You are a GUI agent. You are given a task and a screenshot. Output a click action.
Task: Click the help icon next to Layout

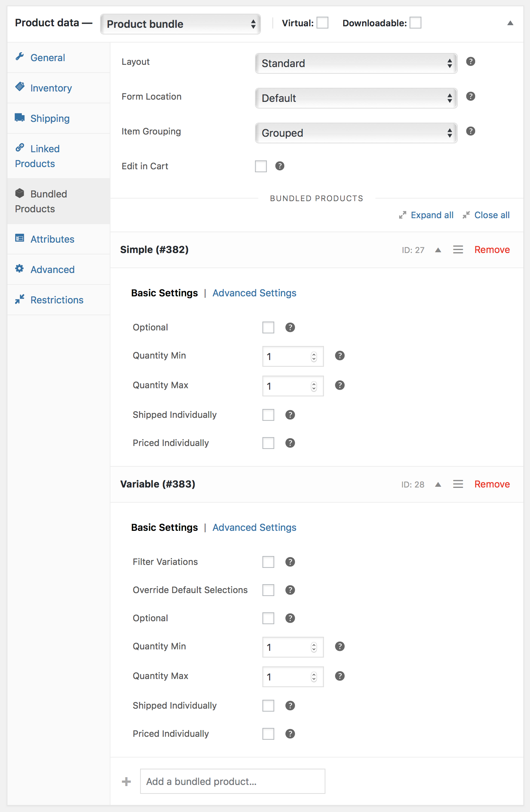(470, 61)
